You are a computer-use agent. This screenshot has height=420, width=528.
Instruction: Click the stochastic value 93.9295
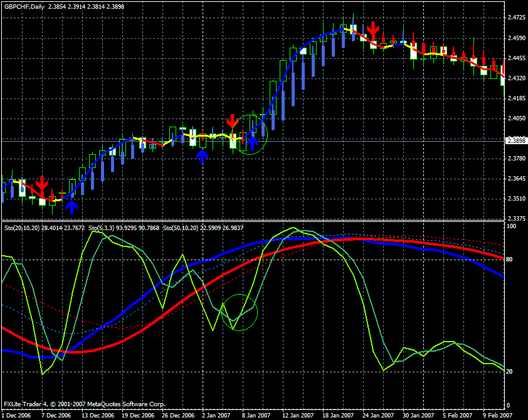click(x=126, y=228)
